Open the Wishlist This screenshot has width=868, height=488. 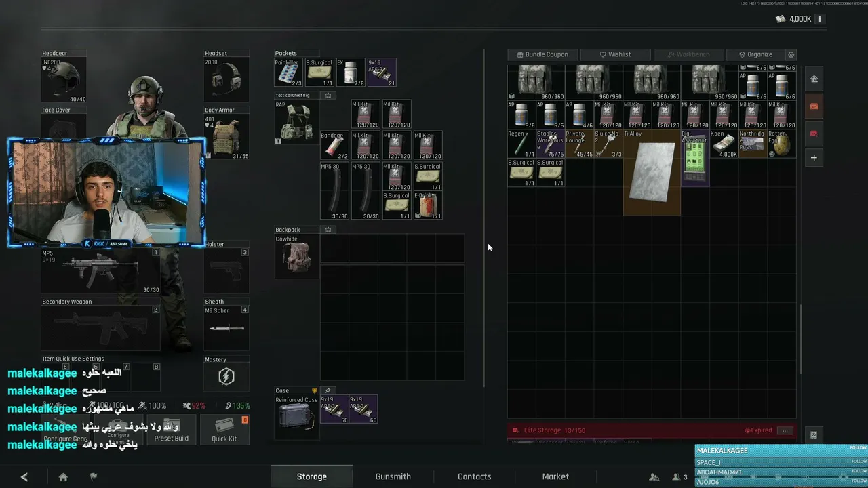click(615, 54)
